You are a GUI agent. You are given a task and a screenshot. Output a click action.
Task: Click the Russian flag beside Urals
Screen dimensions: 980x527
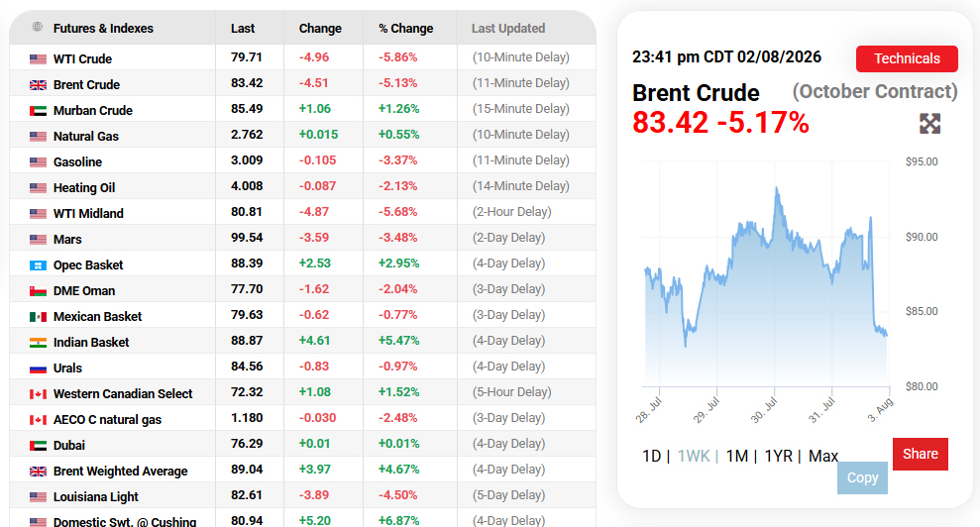[x=38, y=369]
